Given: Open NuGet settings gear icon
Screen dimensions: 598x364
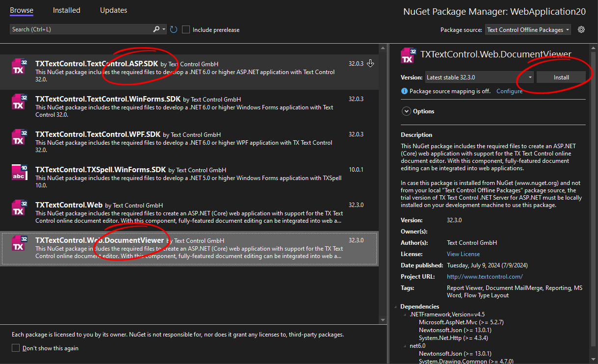Looking at the screenshot, I should click(x=581, y=29).
